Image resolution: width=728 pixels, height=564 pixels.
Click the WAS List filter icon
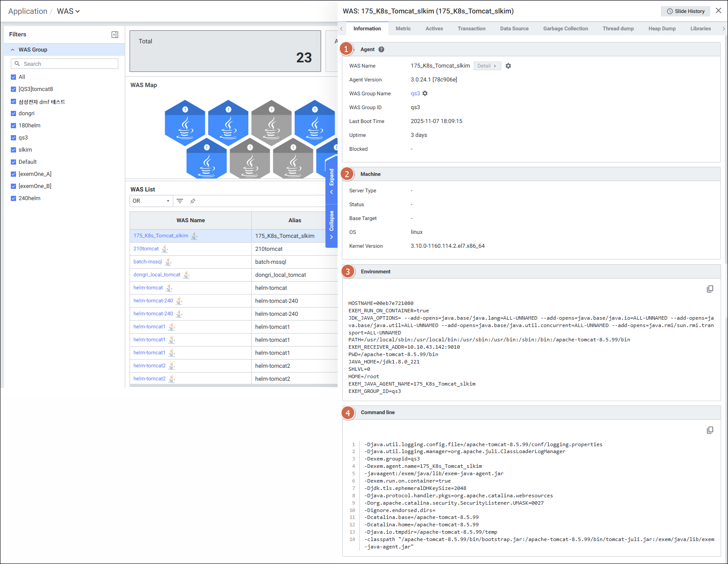[180, 201]
